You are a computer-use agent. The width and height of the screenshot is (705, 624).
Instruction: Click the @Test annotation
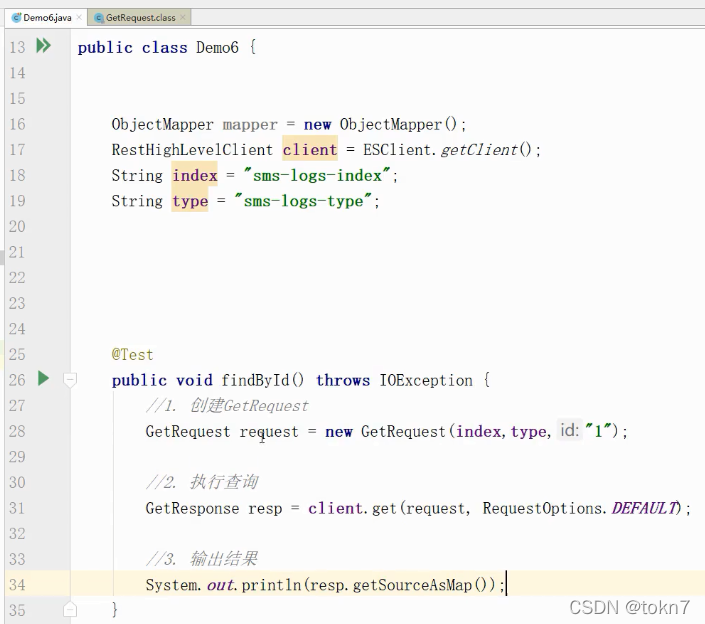[x=132, y=355]
